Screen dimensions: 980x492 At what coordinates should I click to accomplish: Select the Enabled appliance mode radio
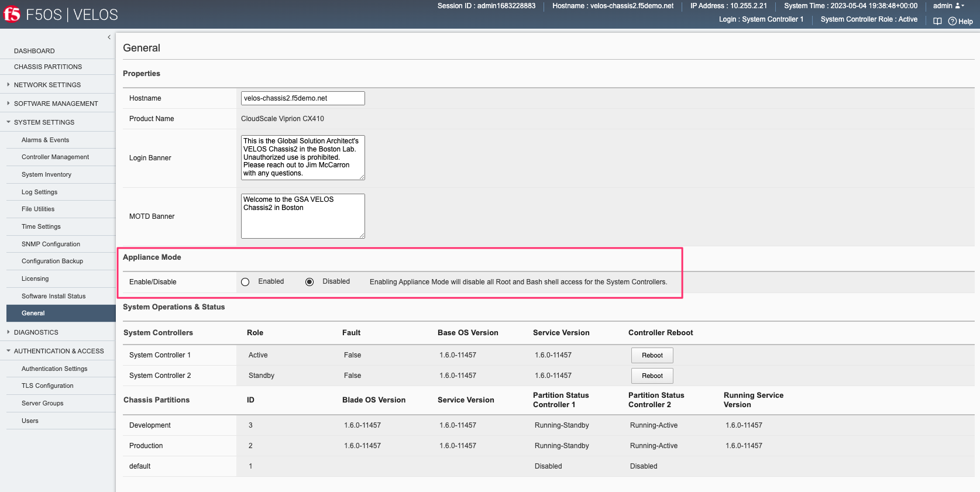pos(245,282)
